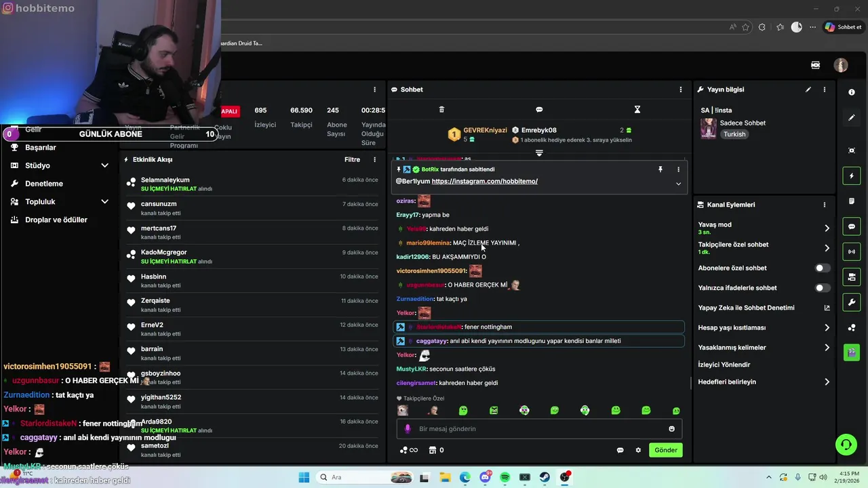Screen dimensions: 868x488
Task: Open the Sohbet panel three-dot menu
Action: (x=681, y=89)
